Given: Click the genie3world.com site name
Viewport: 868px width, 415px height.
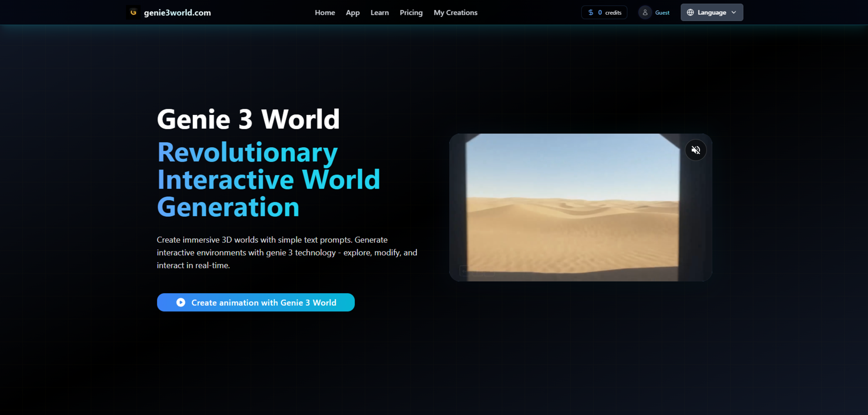Looking at the screenshot, I should point(177,12).
